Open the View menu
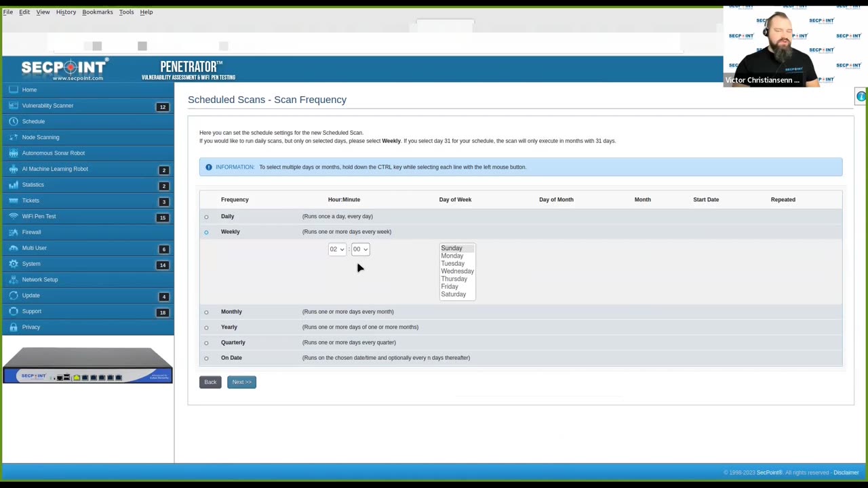Screen dimensions: 868x488 pos(43,12)
